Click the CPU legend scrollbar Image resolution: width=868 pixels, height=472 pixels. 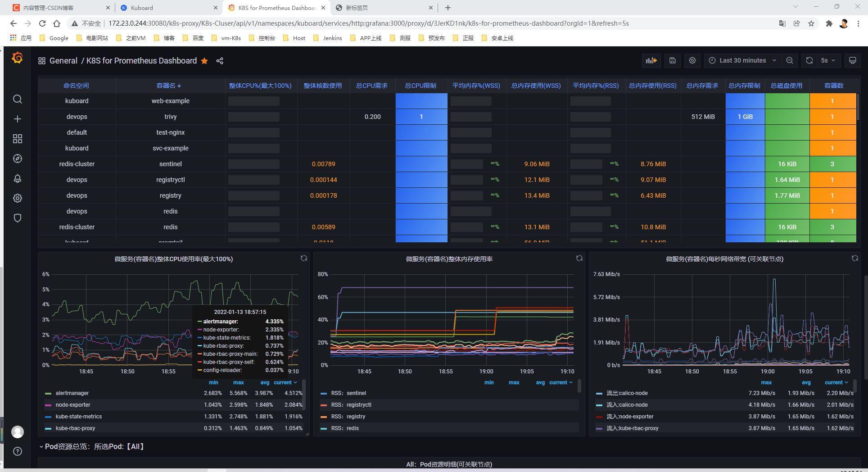(x=304, y=395)
